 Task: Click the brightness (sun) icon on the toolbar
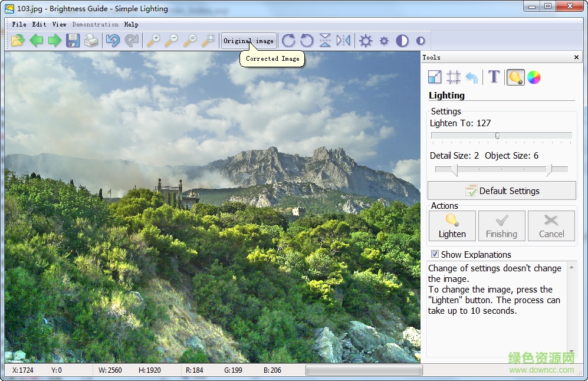coord(366,40)
